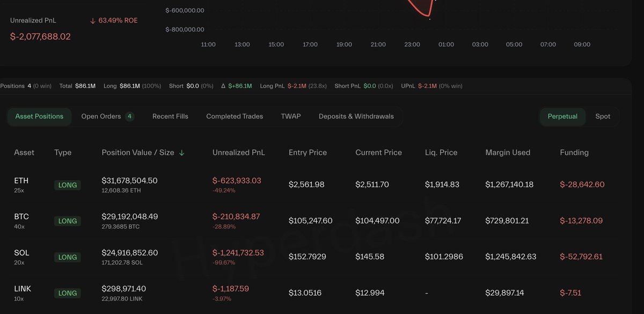This screenshot has height=314, width=644.
Task: Sort by the Margin Used column header
Action: (x=508, y=153)
